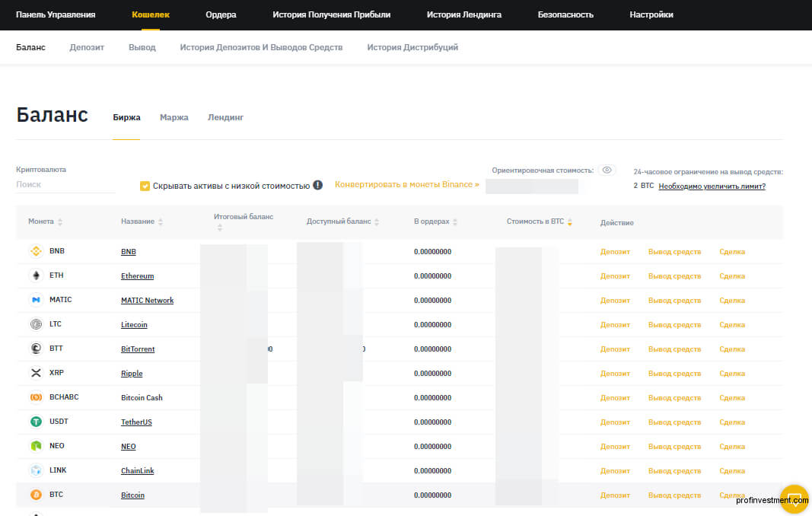Click Депозит for BCHABC row
The height and width of the screenshot is (516, 812).
pyautogui.click(x=615, y=398)
